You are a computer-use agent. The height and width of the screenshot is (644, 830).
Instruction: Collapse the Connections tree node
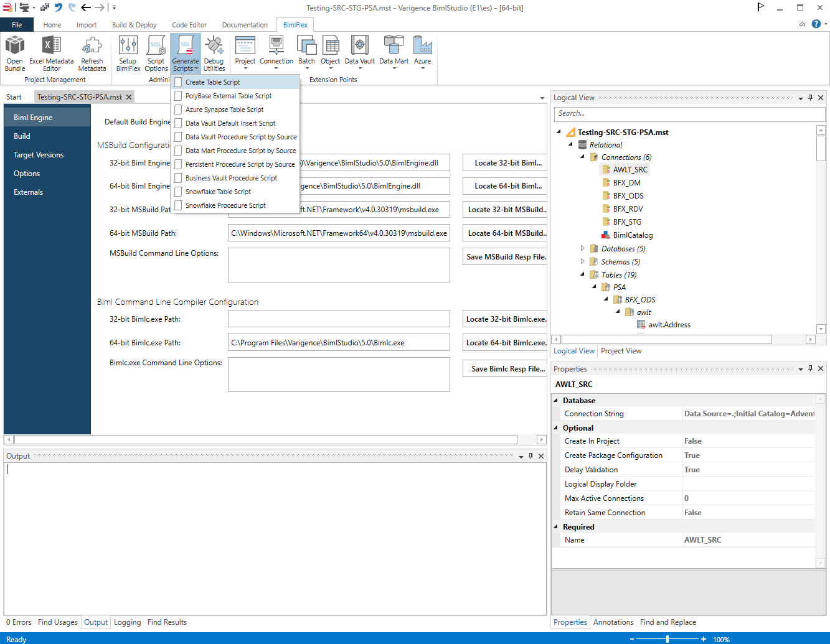[582, 157]
